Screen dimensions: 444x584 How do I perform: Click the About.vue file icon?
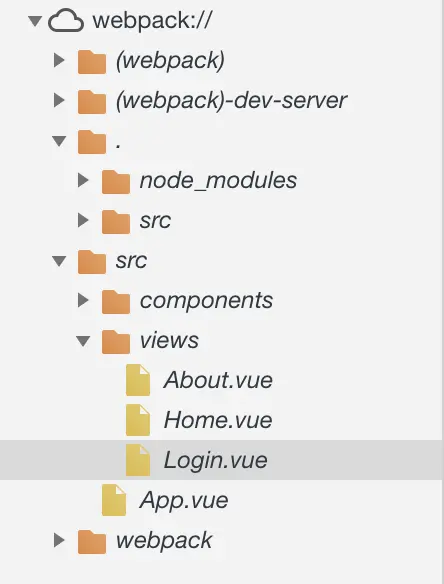(138, 380)
